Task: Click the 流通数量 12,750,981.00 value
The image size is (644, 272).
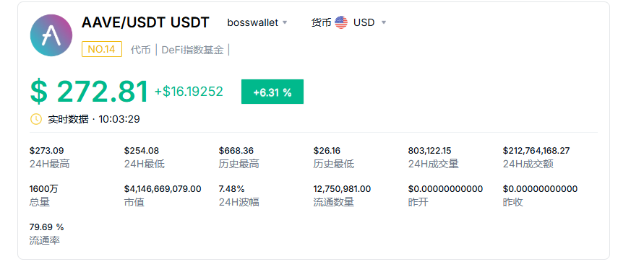Action: [x=342, y=189]
